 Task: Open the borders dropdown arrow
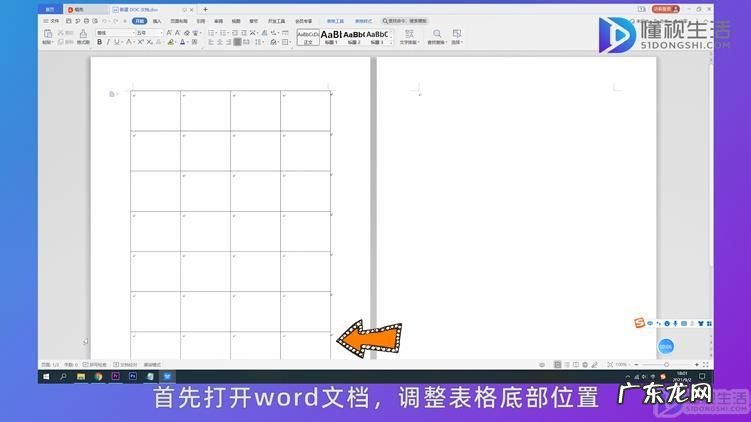(290, 42)
